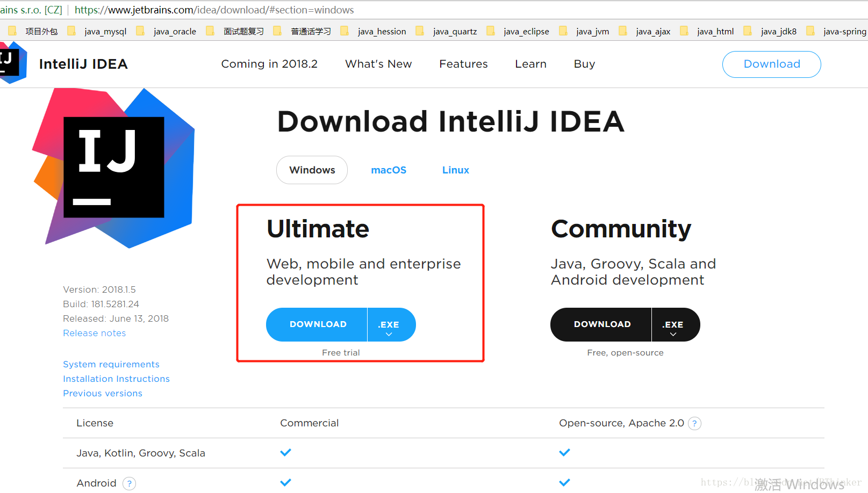Click the 'Open-source, Apache 2.0' cell
The height and width of the screenshot is (493, 868).
621,423
